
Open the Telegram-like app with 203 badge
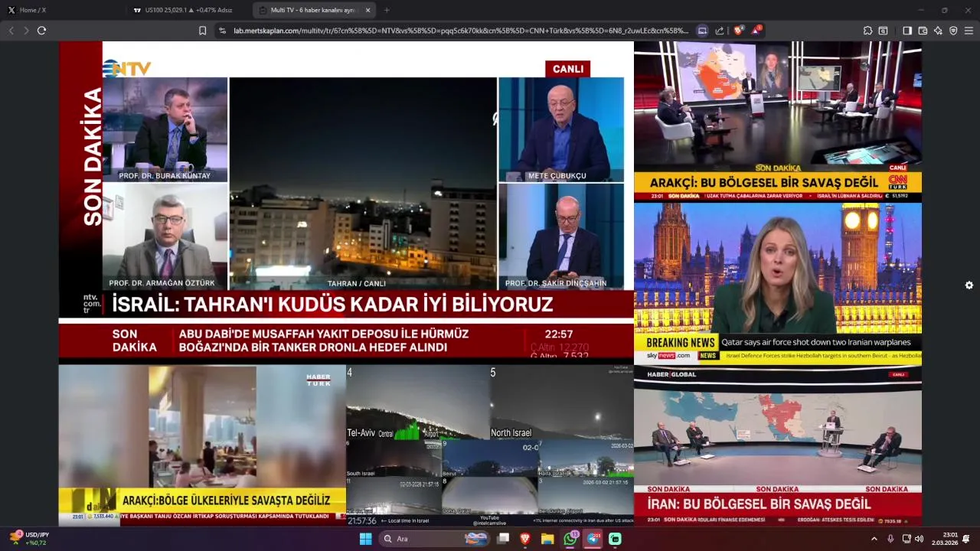click(593, 539)
